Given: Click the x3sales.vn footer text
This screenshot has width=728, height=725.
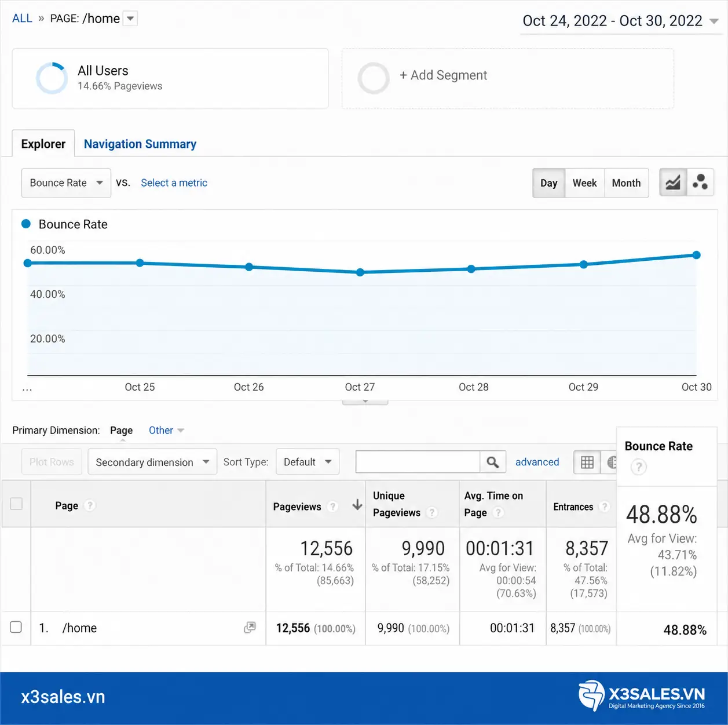Looking at the screenshot, I should (x=63, y=697).
